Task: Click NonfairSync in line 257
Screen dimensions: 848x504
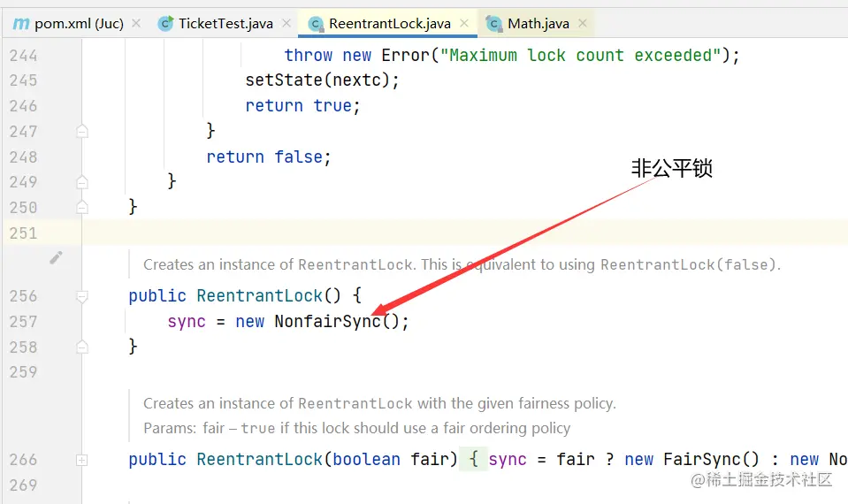Action: pos(328,321)
